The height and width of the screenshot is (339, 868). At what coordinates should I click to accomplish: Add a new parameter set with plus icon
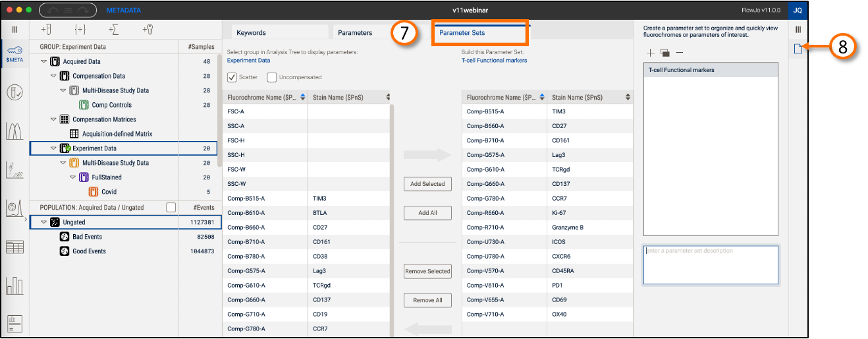(x=651, y=53)
